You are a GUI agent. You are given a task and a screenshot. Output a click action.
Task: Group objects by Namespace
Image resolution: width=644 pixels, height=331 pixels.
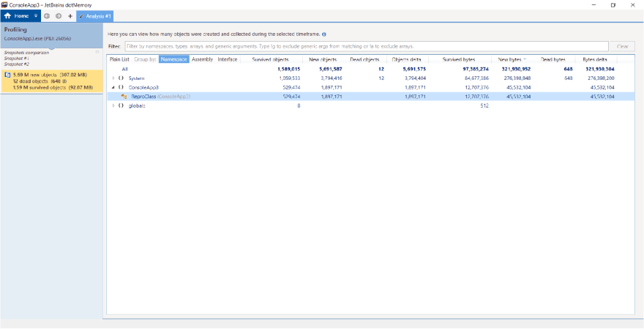(x=174, y=59)
